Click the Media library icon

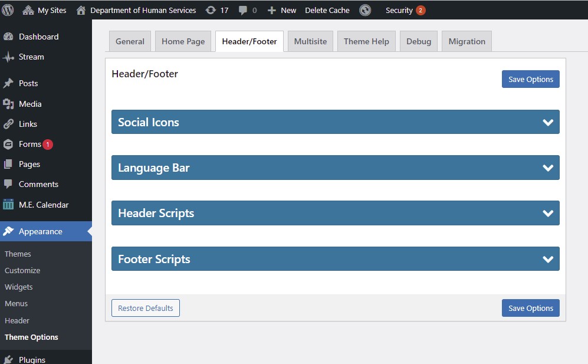pyautogui.click(x=8, y=104)
